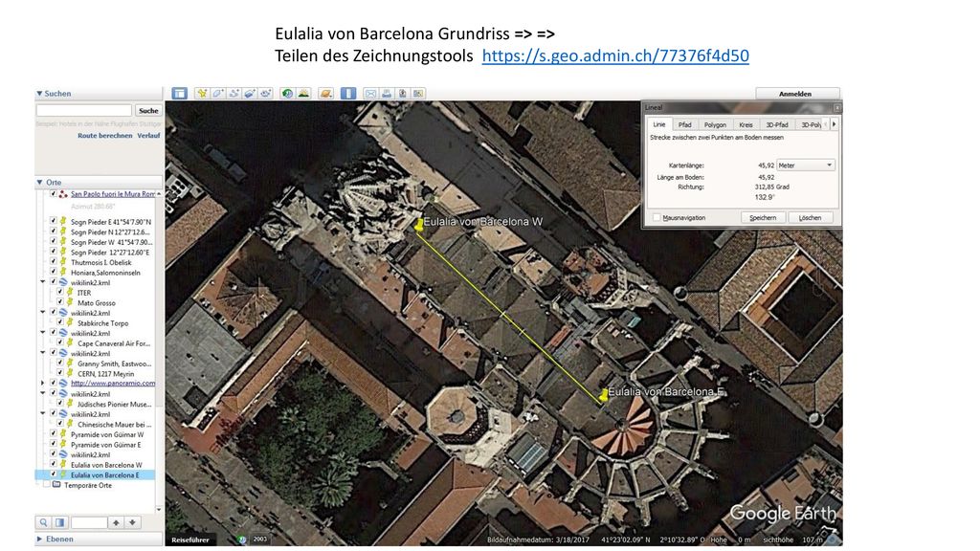Expand the panoramio.com link folder
Viewport: 980px width, 551px height.
point(43,383)
